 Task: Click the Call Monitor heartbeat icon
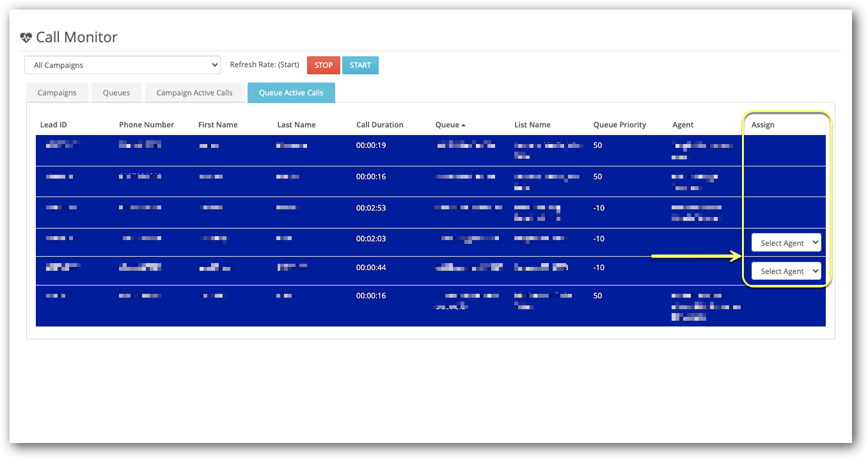coord(25,37)
